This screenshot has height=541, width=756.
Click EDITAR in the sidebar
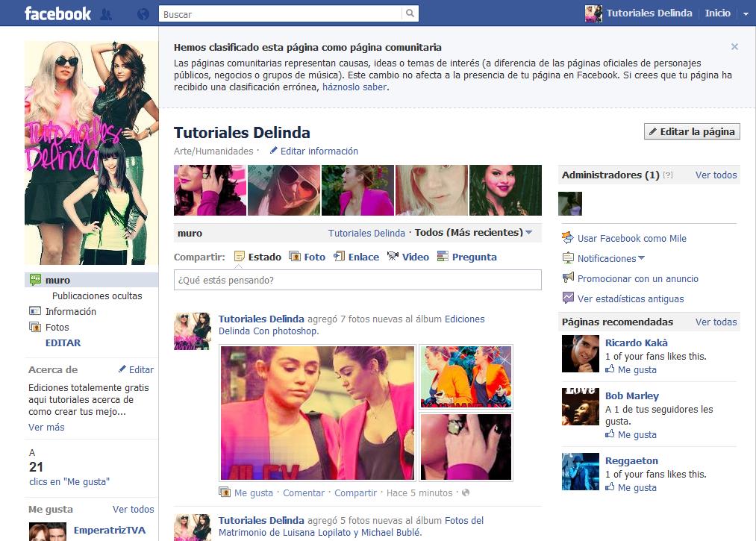pos(63,343)
